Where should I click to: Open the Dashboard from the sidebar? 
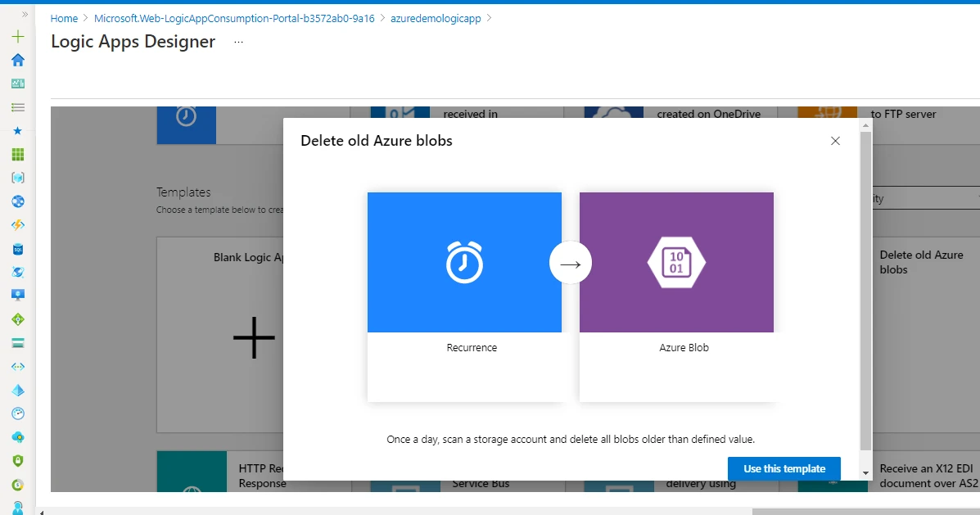click(x=17, y=83)
